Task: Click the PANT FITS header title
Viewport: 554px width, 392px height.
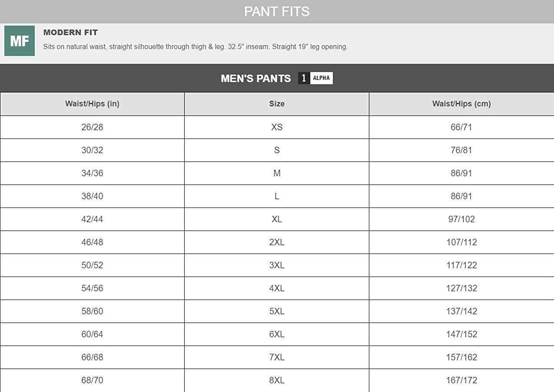Action: pyautogui.click(x=277, y=11)
